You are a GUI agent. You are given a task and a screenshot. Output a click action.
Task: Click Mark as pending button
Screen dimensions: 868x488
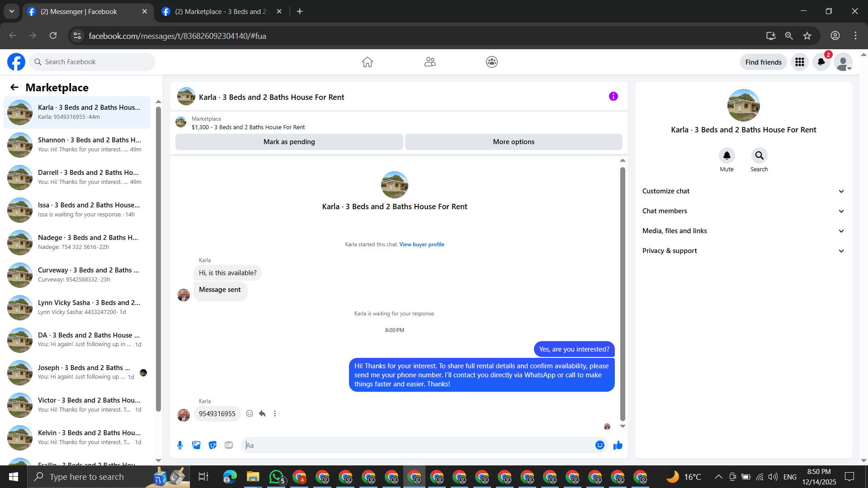pos(289,142)
